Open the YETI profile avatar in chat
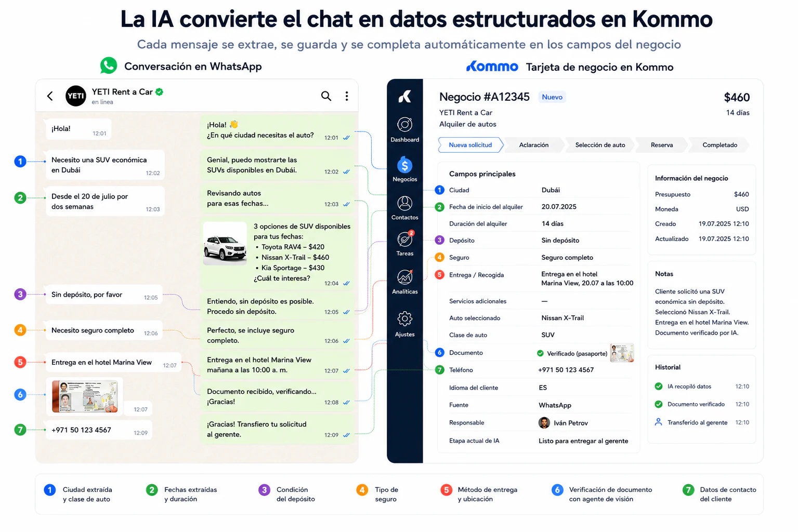The width and height of the screenshot is (798, 532). tap(76, 96)
